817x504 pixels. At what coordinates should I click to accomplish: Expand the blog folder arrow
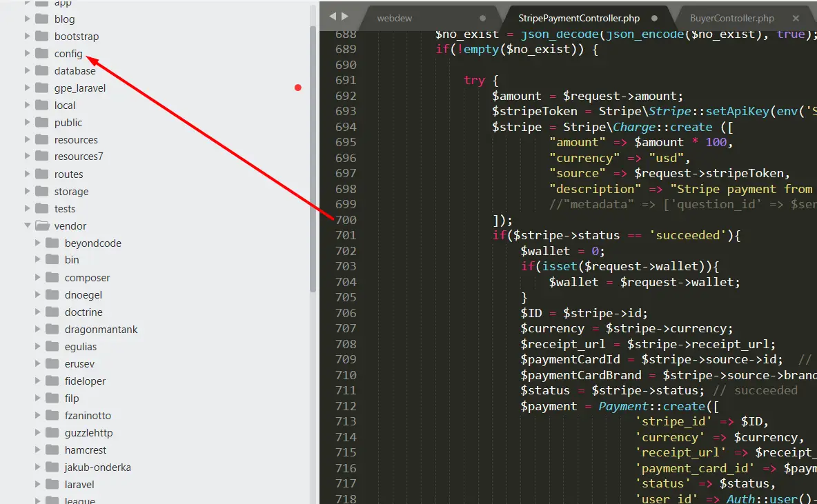[x=27, y=19]
